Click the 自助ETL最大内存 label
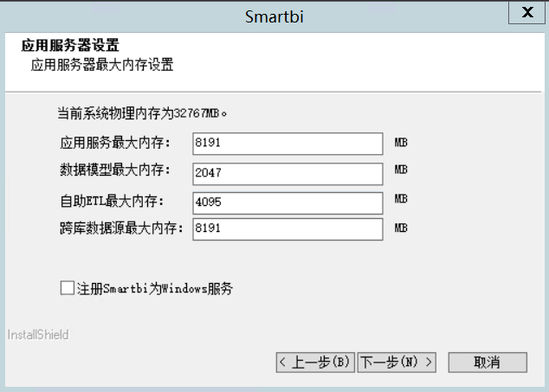This screenshot has width=549, height=392. click(112, 201)
